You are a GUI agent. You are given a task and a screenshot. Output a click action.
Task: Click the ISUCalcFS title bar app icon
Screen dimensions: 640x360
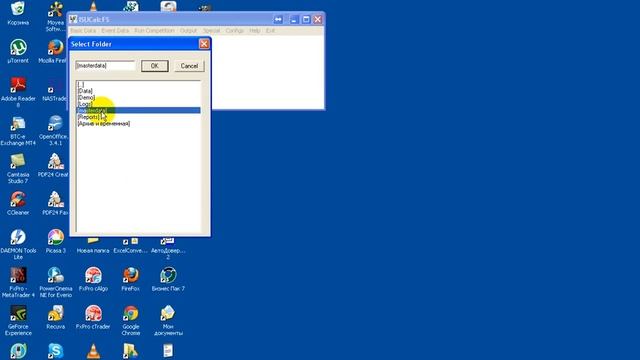tap(73, 19)
